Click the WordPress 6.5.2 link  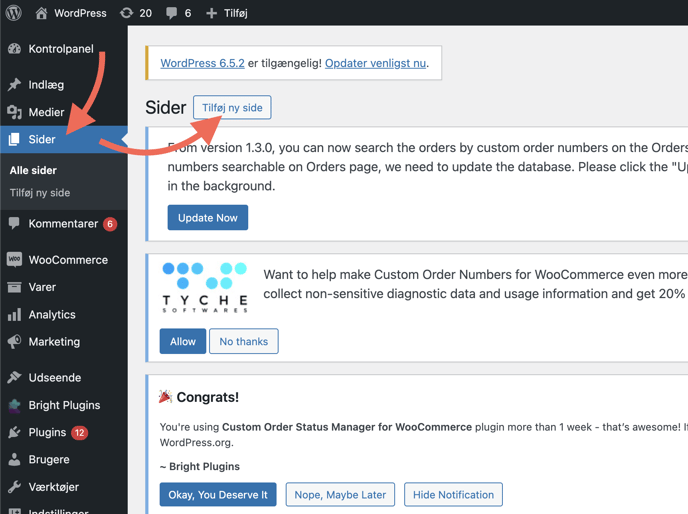coord(202,63)
